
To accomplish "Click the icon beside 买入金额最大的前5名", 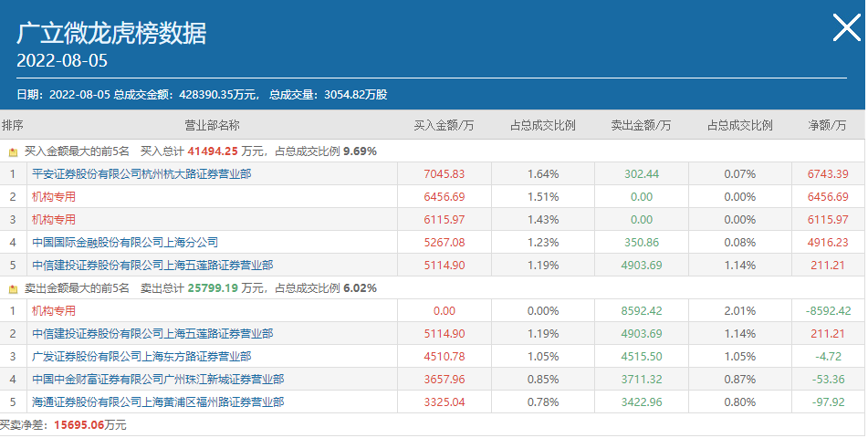I will point(14,151).
